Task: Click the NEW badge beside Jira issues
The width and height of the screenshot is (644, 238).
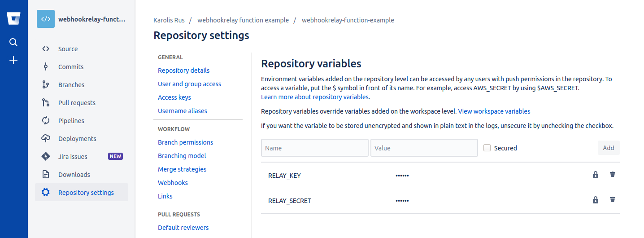Action: click(115, 156)
